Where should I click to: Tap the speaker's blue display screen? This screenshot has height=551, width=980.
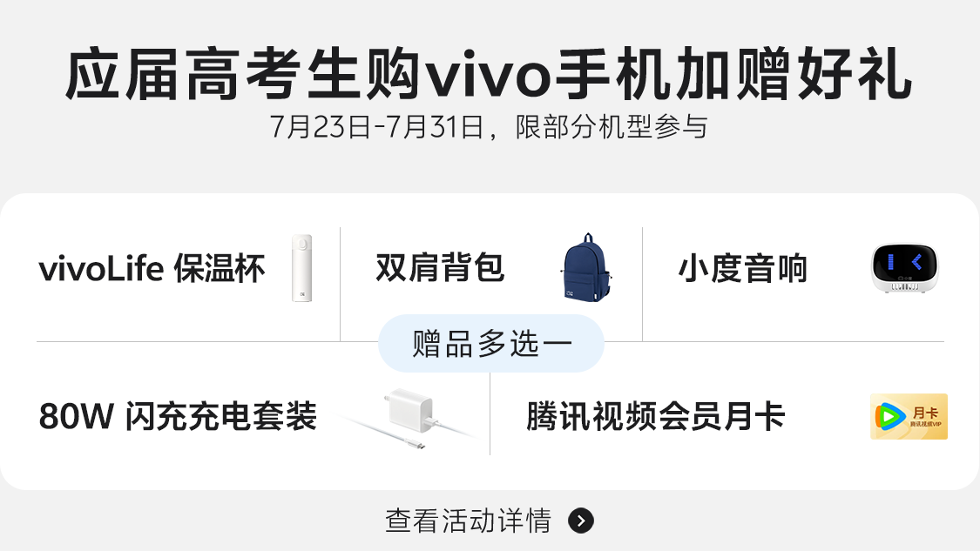click(905, 263)
